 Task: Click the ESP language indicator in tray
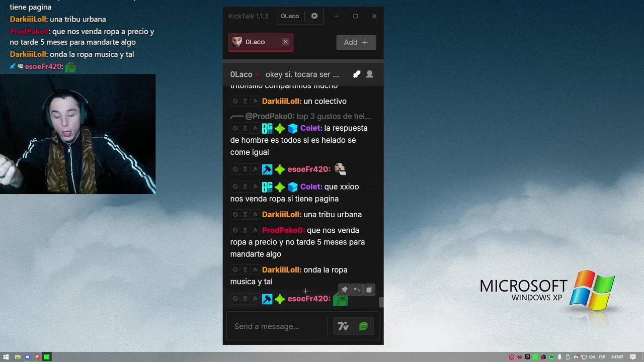(602, 357)
